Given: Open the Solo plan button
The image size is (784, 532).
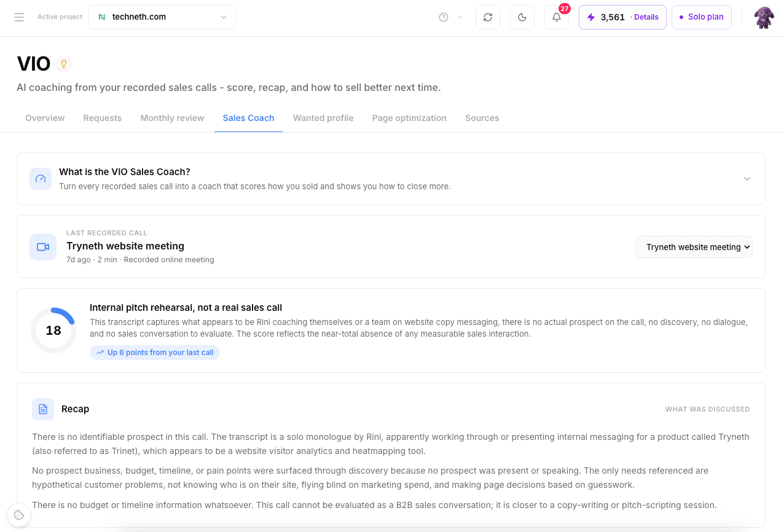Looking at the screenshot, I should point(701,17).
